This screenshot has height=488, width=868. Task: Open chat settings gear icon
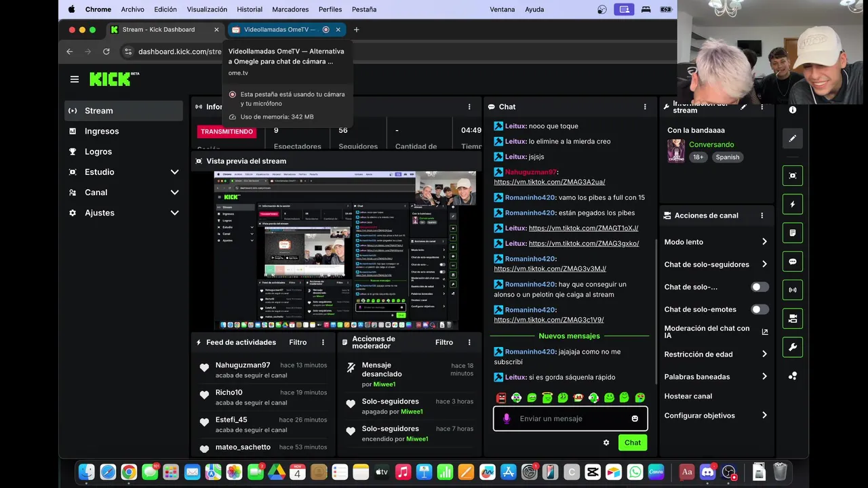(606, 443)
